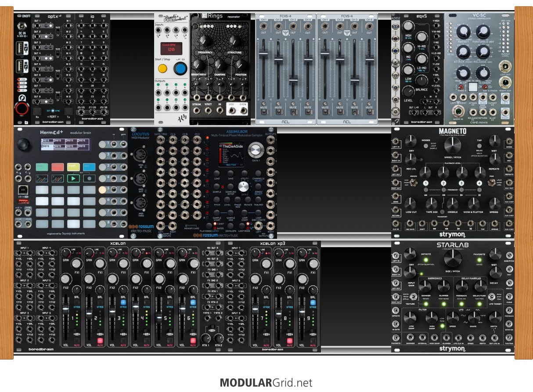Toggle Starlab TEXTURE switch
533x392 pixels.
(x=413, y=297)
